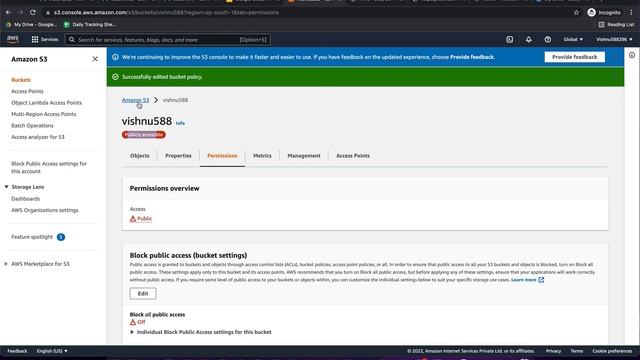Viewport: 640px width, 360px height.
Task: Click Provide feedback button
Action: (574, 57)
